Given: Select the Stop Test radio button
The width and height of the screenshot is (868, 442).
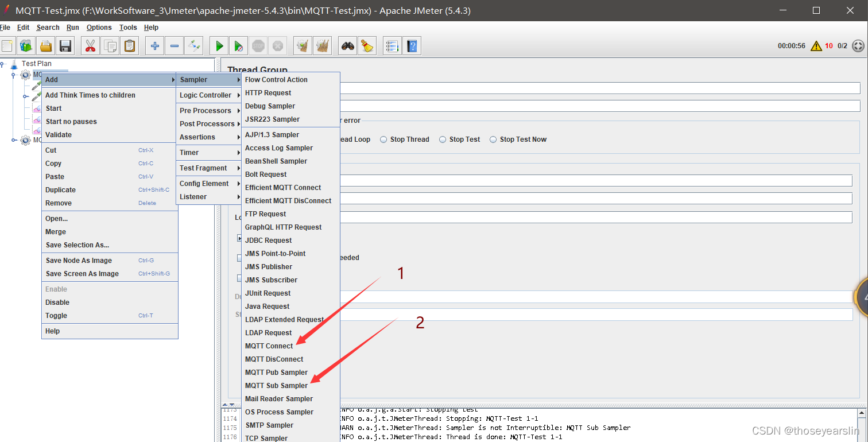Looking at the screenshot, I should point(443,139).
